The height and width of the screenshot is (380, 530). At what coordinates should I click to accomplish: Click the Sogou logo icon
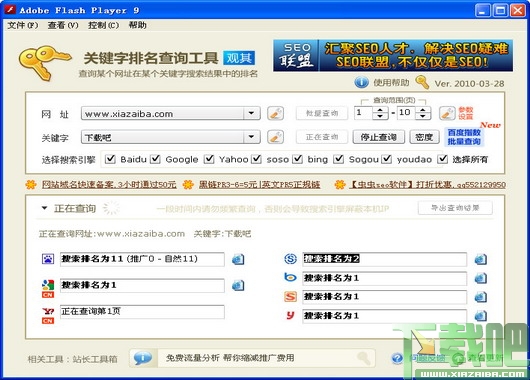coord(290,296)
